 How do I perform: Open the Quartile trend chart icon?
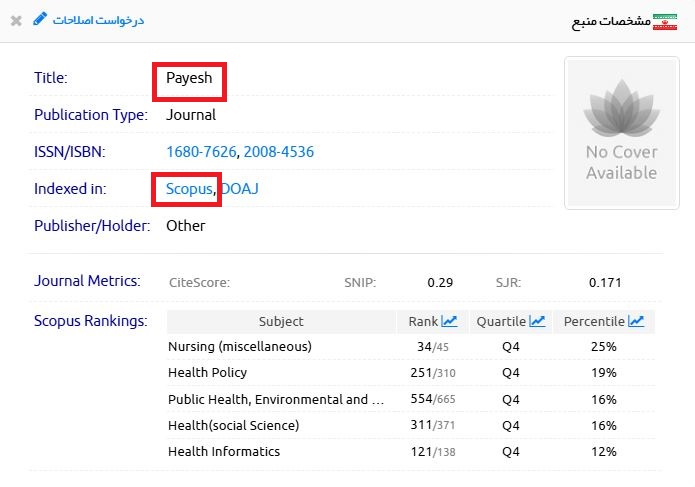(537, 321)
